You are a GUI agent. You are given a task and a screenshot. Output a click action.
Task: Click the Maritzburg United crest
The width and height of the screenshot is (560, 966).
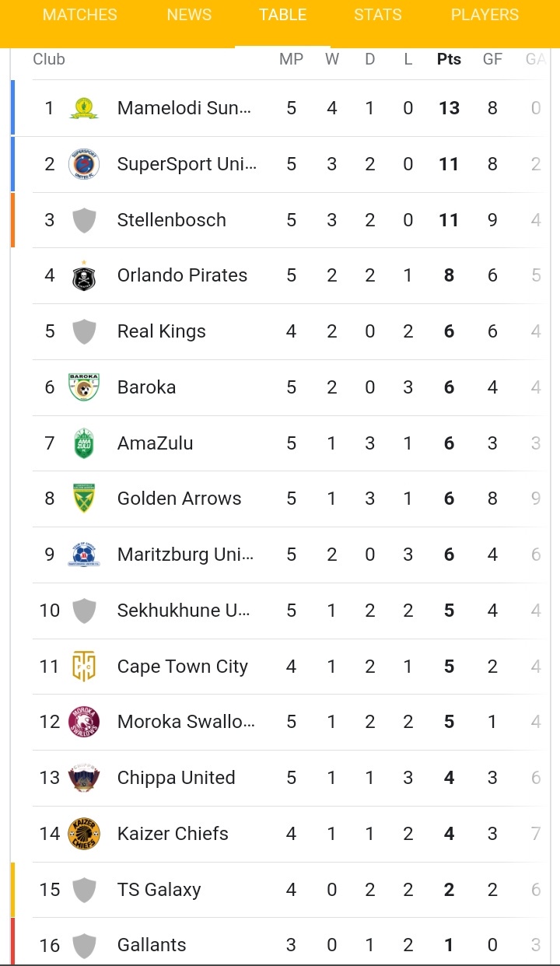84,555
